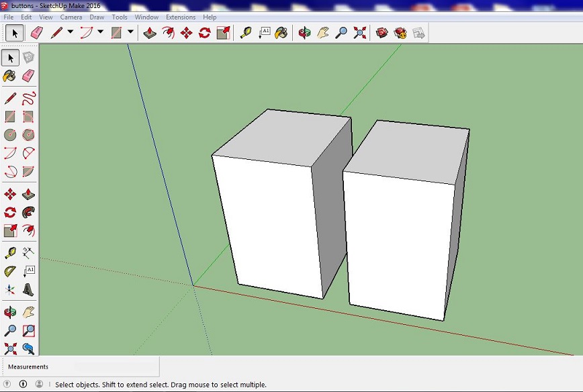This screenshot has height=392, width=583.
Task: Select the Axes tool
Action: click(x=10, y=290)
